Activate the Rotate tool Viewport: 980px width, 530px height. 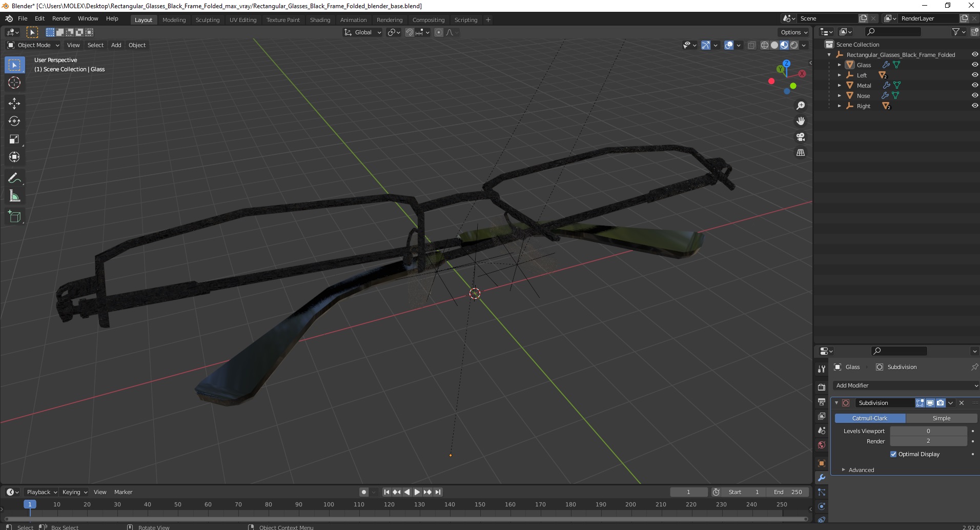14,121
